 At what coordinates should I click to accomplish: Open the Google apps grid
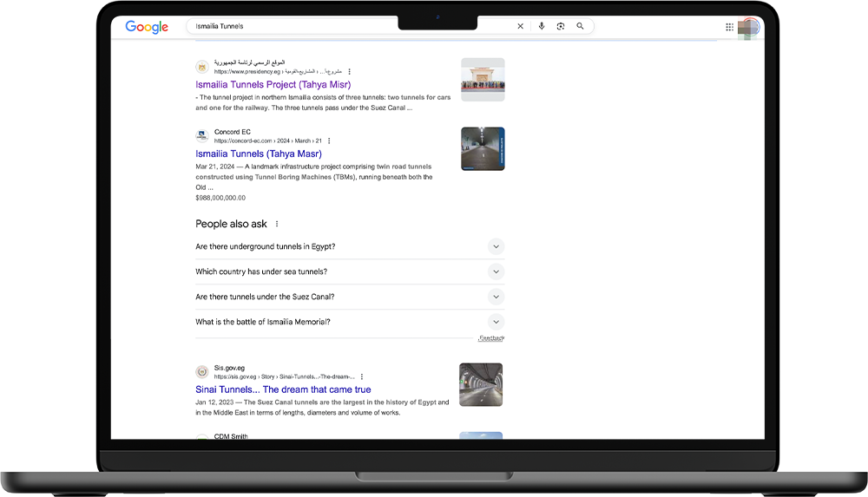[730, 27]
